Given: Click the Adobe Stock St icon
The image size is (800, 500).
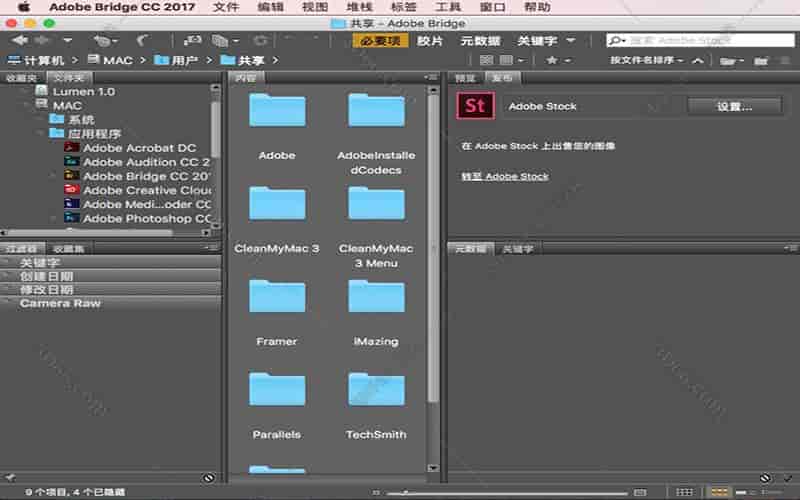Looking at the screenshot, I should 474,106.
